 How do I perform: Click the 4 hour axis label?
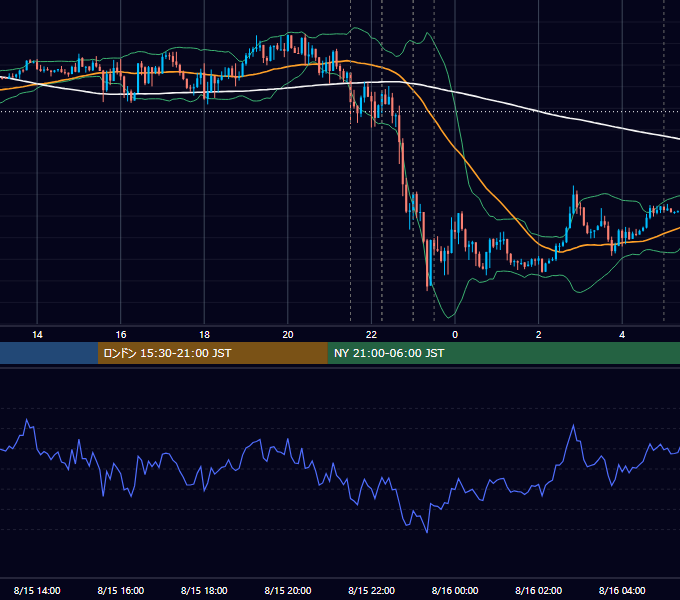pyautogui.click(x=622, y=335)
